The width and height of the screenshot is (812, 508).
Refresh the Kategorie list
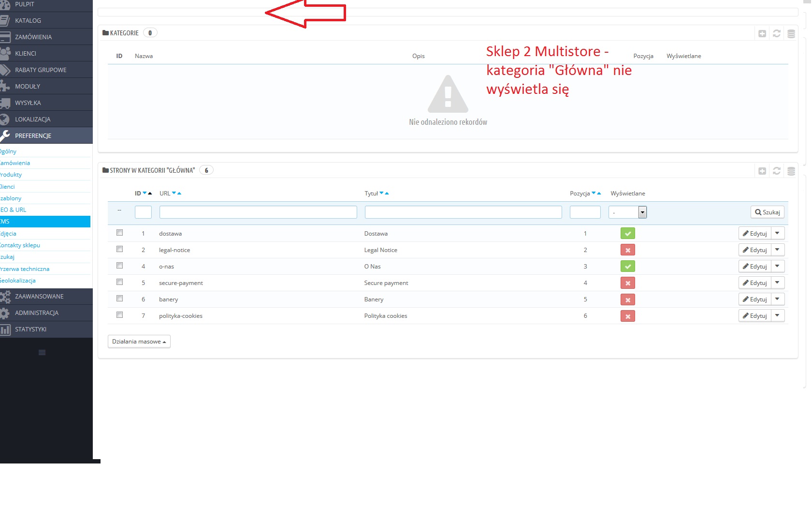pos(777,33)
